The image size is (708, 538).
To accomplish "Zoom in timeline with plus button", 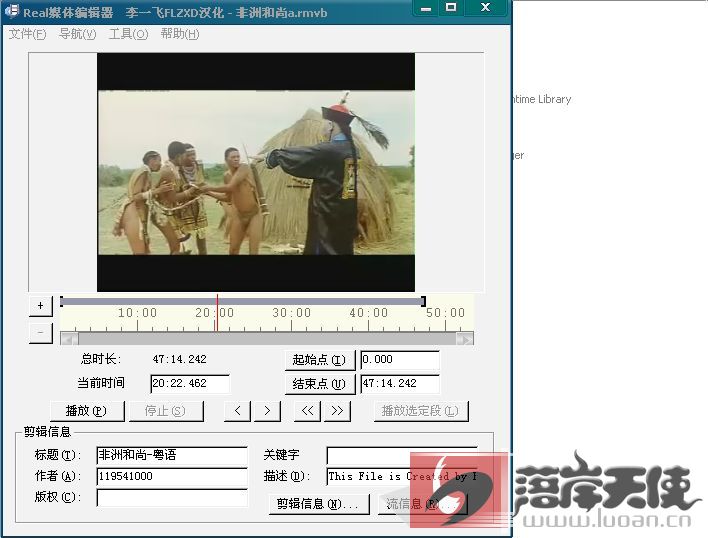I will coord(41,306).
